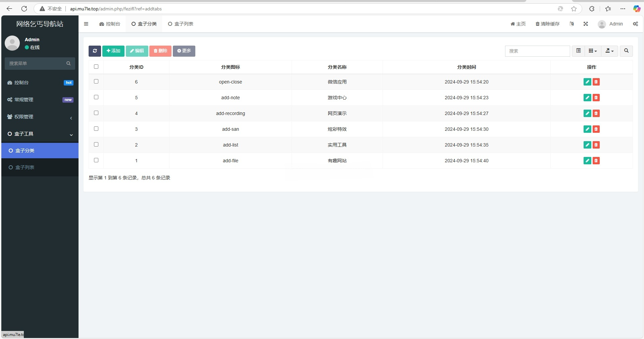The width and height of the screenshot is (644, 339).
Task: Click the 添加 add button
Action: coord(113,51)
